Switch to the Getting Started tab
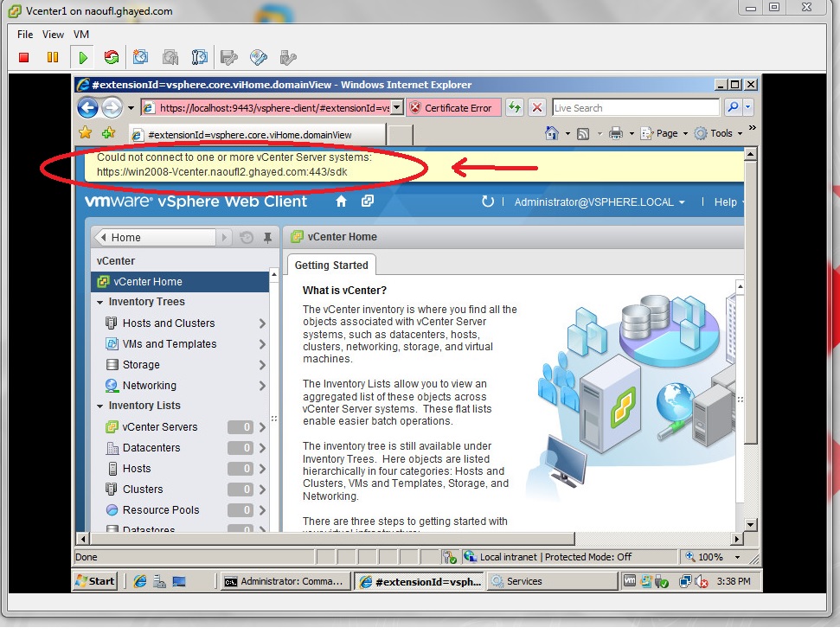This screenshot has height=640, width=840. (330, 265)
